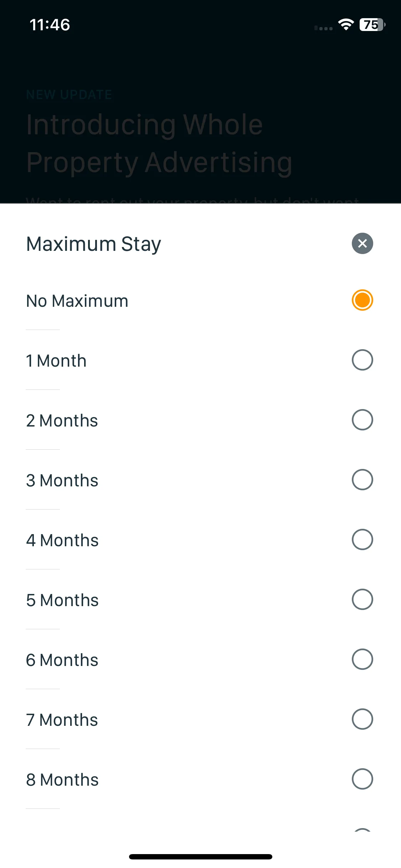Choose 5 Months radio option
The height and width of the screenshot is (868, 401).
[362, 599]
